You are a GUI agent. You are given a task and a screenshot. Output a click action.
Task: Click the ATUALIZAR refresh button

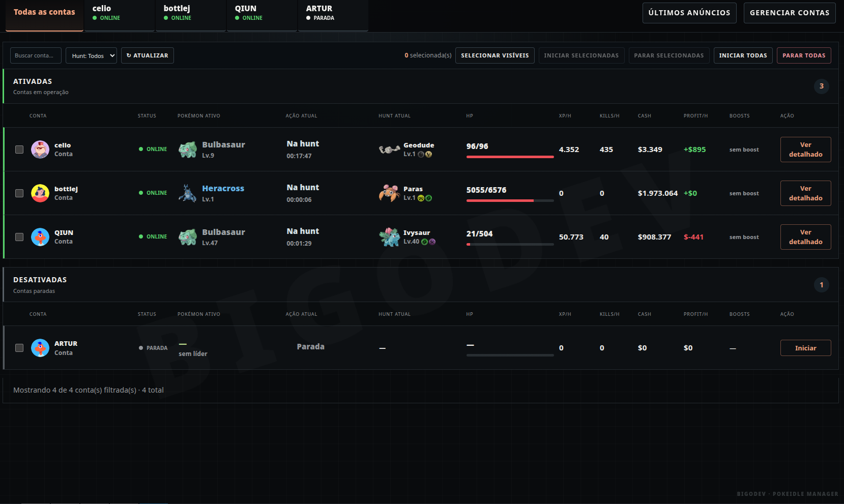[148, 55]
